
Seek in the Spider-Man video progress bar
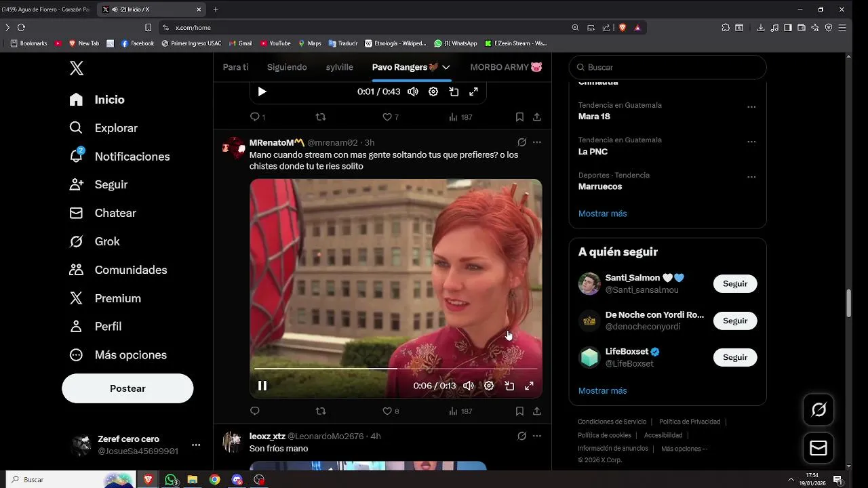tap(395, 369)
